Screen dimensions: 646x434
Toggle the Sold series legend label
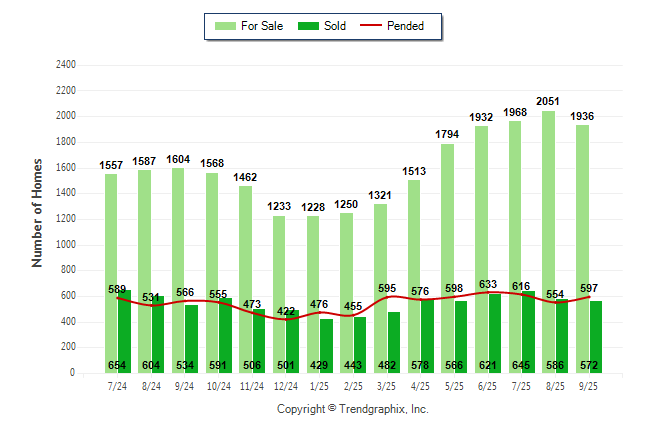click(335, 26)
